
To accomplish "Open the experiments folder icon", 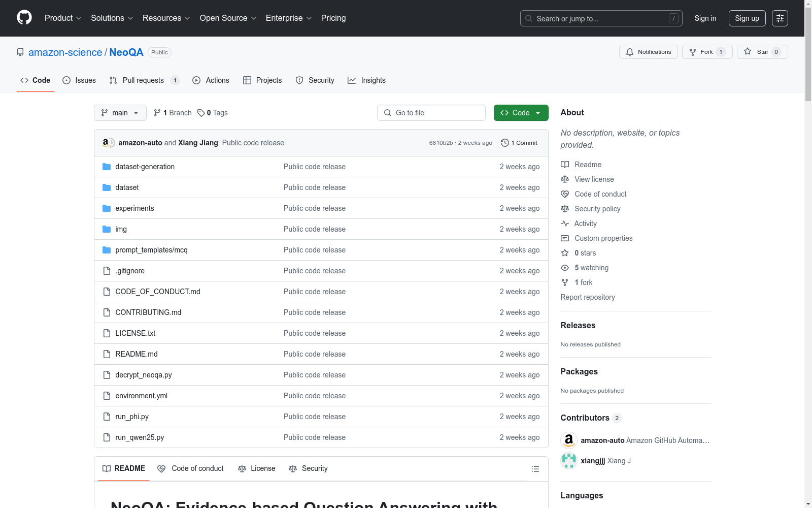I will [x=107, y=208].
